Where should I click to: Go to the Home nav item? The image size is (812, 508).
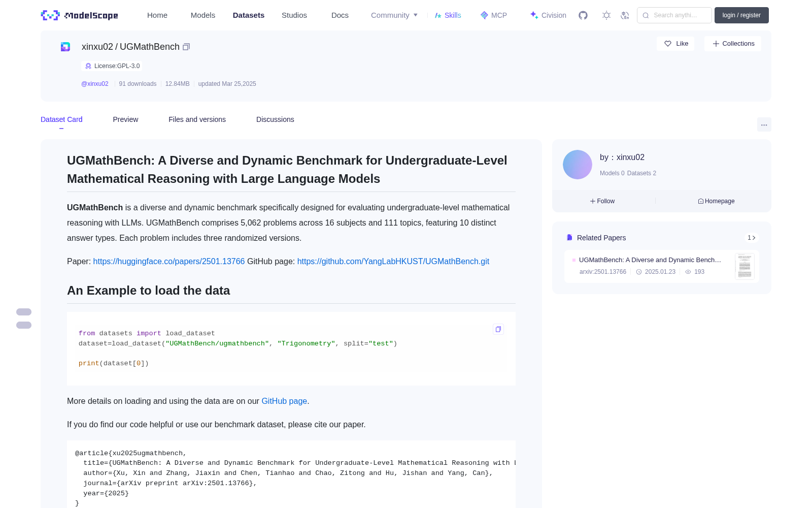point(157,15)
